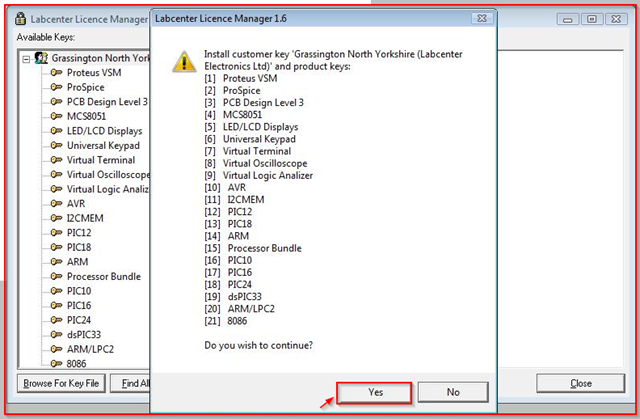Click Browse For Key File button
The width and height of the screenshot is (640, 419).
[x=61, y=384]
